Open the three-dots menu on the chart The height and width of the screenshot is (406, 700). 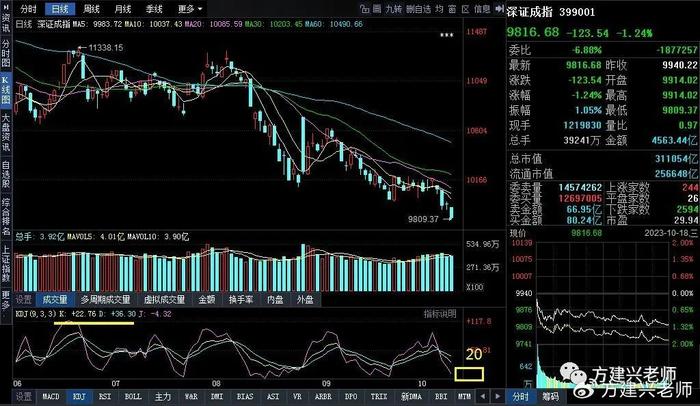click(x=446, y=35)
